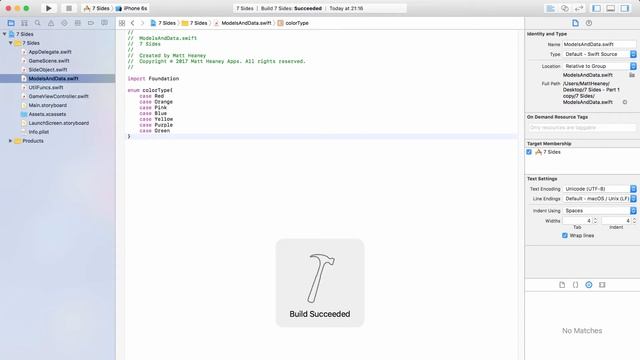Viewport: 640px width, 360px height.
Task: Toggle the Utilities panel
Action: click(x=624, y=8)
